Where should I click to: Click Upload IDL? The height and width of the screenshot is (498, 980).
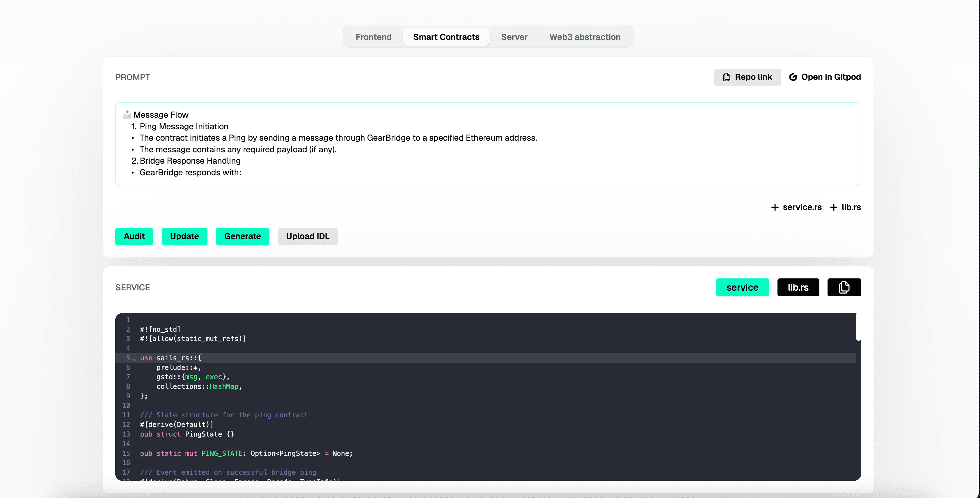(307, 236)
